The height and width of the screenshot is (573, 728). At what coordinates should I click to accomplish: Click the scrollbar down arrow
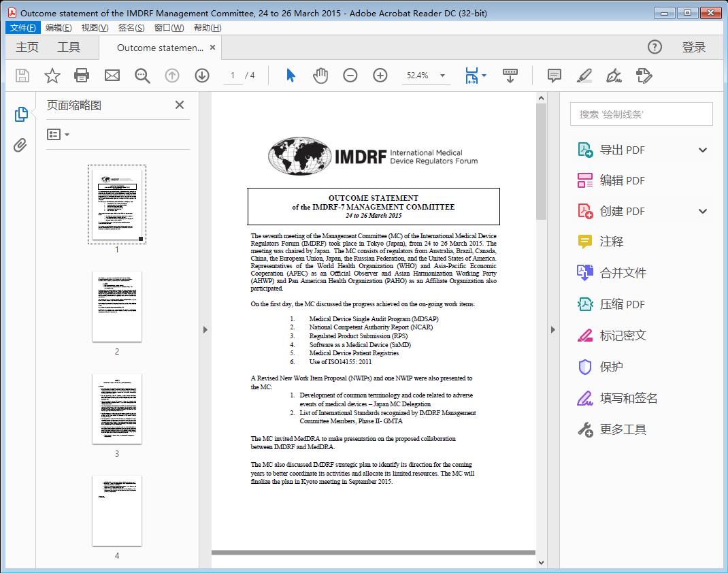(x=541, y=562)
